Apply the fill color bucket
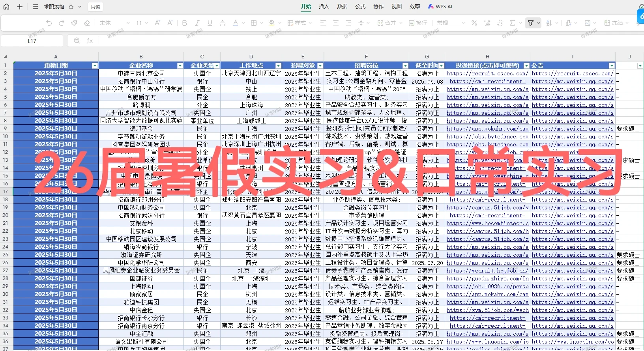This screenshot has height=351, width=644. [272, 23]
